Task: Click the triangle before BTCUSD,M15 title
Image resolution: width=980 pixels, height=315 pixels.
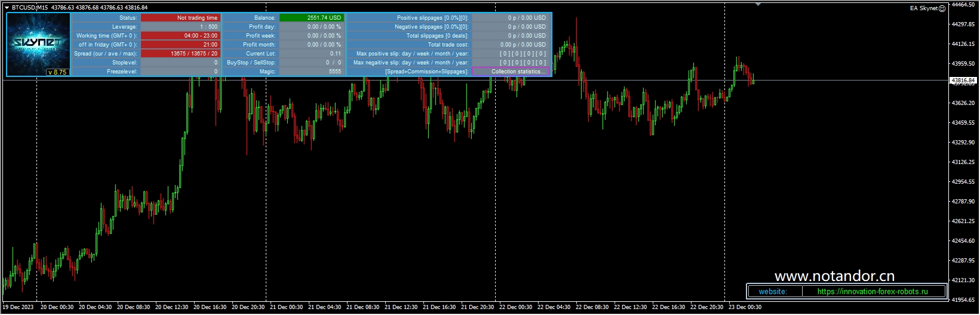Action: (7, 8)
